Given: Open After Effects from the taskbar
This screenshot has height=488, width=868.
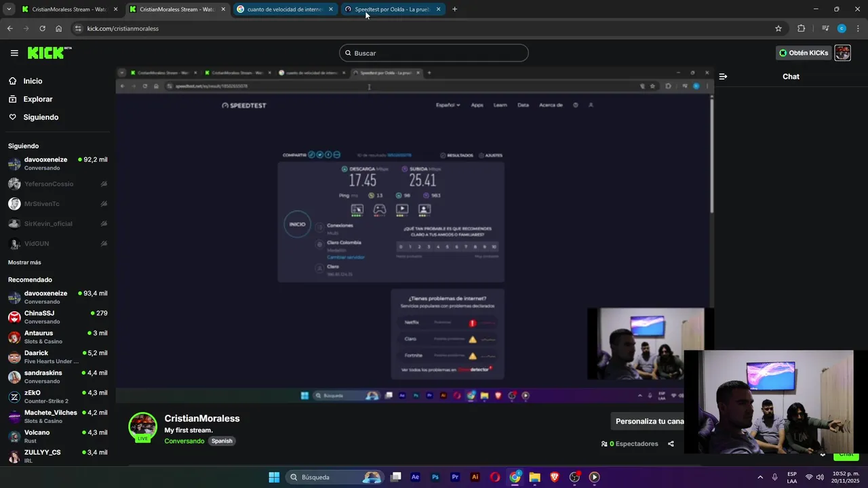Looking at the screenshot, I should click(x=416, y=477).
